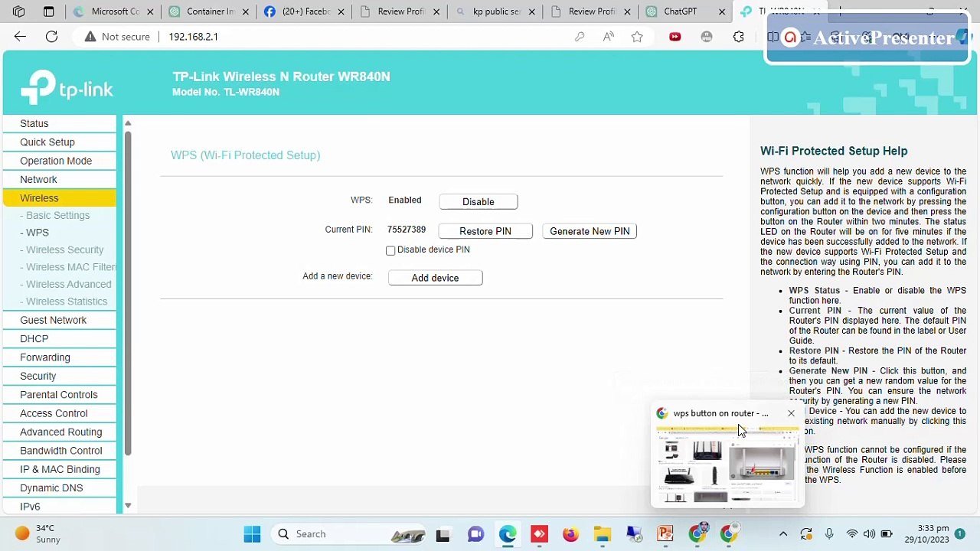Click the Generate New PIN button
The image size is (980, 551).
[x=590, y=231]
